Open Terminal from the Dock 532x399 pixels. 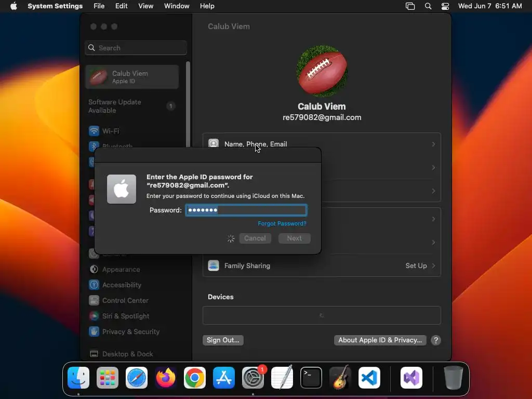(311, 378)
